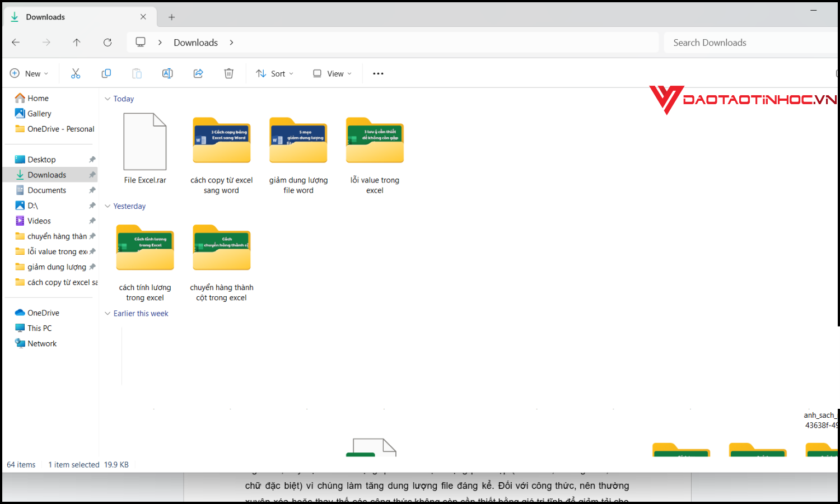This screenshot has height=504, width=840.
Task: Select This PC in the sidebar
Action: point(39,328)
